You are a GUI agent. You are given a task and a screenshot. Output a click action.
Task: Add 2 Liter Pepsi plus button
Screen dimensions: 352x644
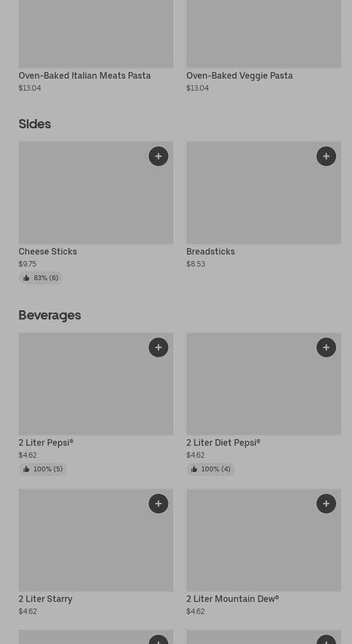pyautogui.click(x=159, y=347)
